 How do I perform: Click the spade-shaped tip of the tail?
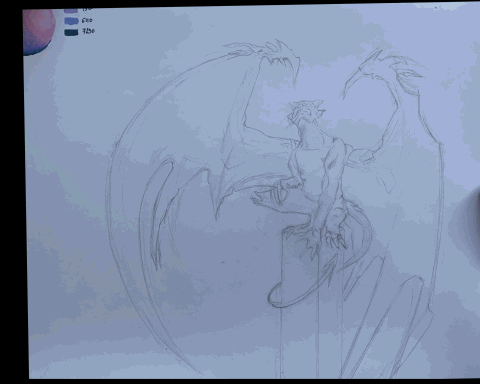(x=332, y=267)
